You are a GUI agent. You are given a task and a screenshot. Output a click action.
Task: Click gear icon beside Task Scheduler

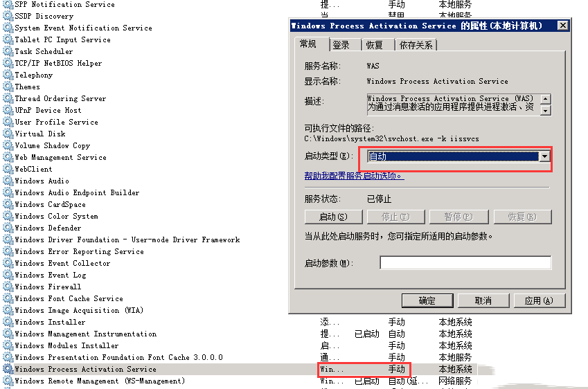coord(8,51)
